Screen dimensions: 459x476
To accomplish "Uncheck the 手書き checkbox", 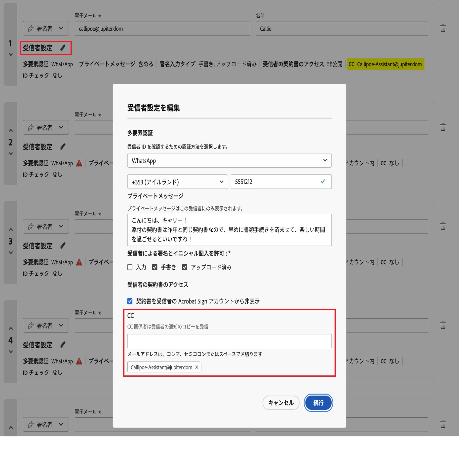I will click(x=155, y=267).
